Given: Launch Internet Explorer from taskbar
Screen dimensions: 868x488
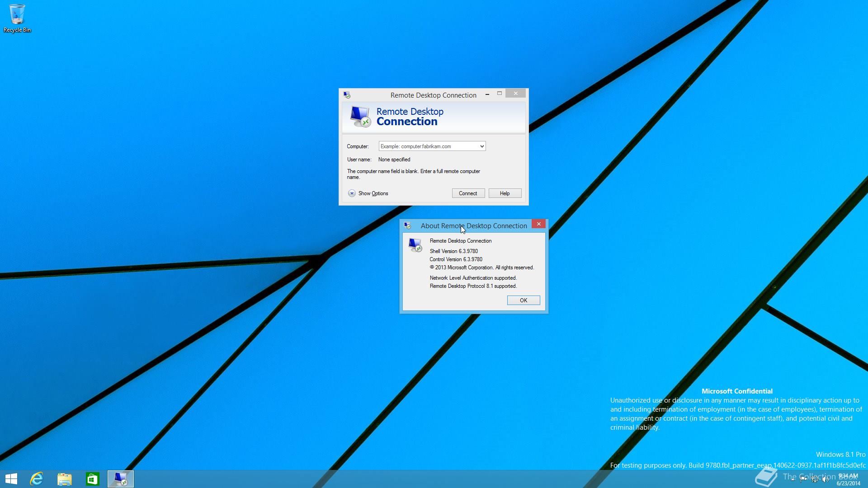Looking at the screenshot, I should coord(37,479).
